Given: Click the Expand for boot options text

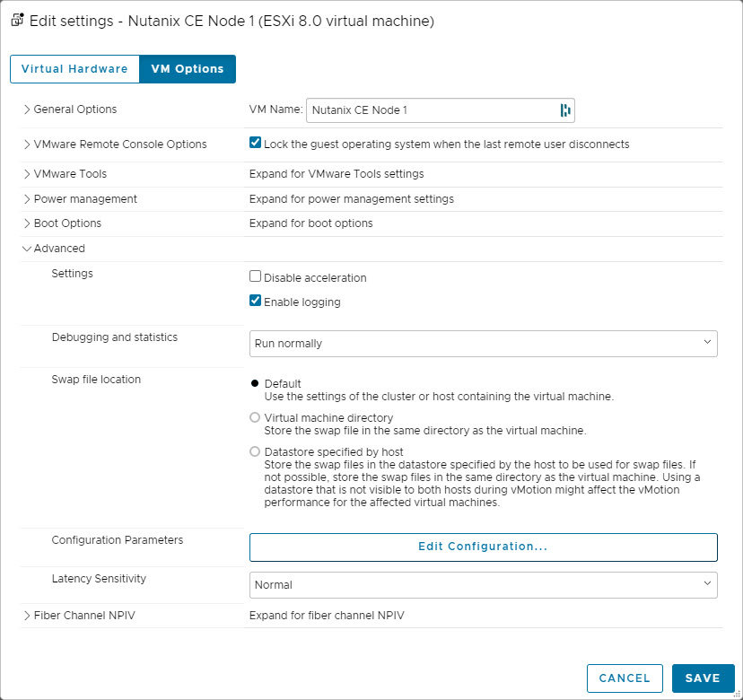Looking at the screenshot, I should [x=310, y=223].
